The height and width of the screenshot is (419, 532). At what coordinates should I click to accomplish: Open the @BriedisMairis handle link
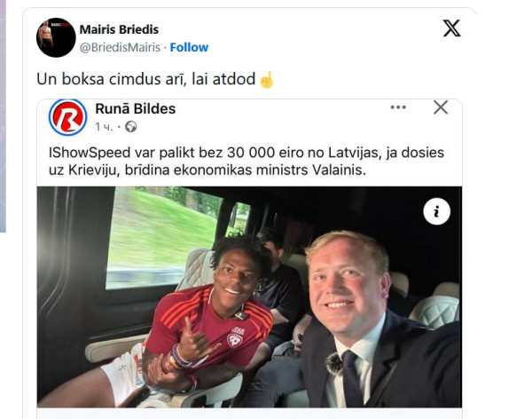[x=120, y=47]
